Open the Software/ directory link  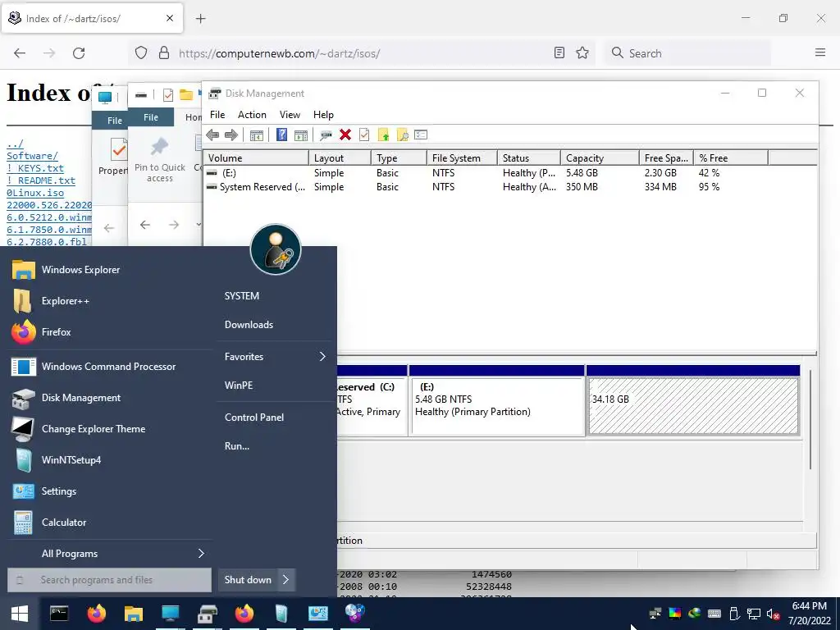click(x=32, y=156)
